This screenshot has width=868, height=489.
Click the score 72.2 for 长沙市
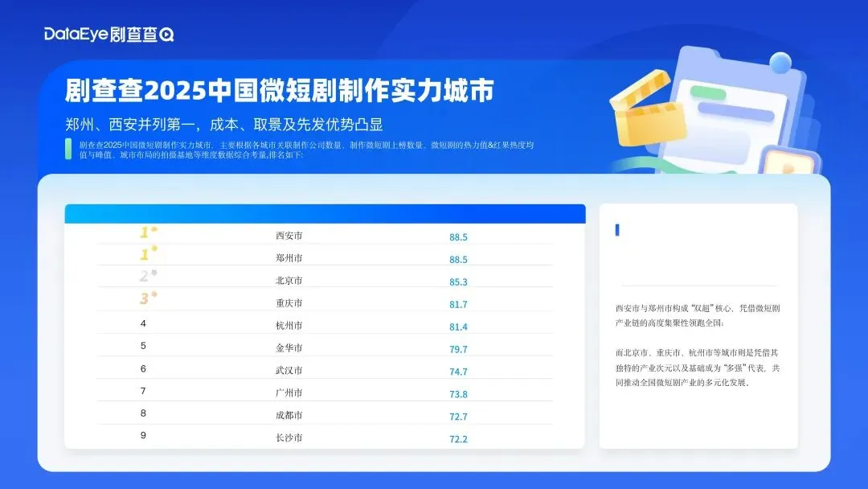point(458,439)
